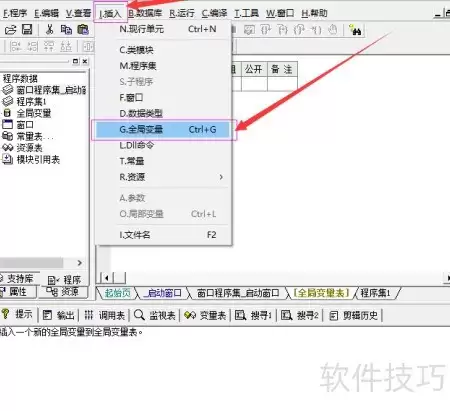
Task: Show the 监视表 output tab
Action: pos(155,315)
